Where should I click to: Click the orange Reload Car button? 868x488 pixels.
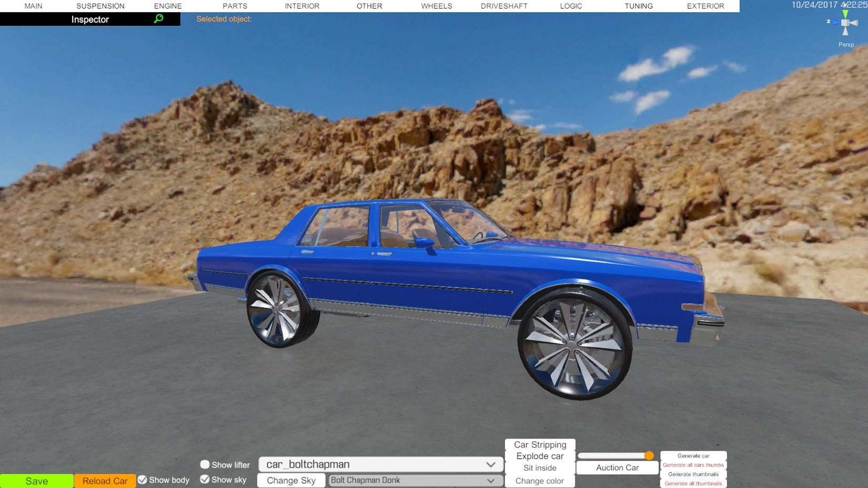(105, 481)
